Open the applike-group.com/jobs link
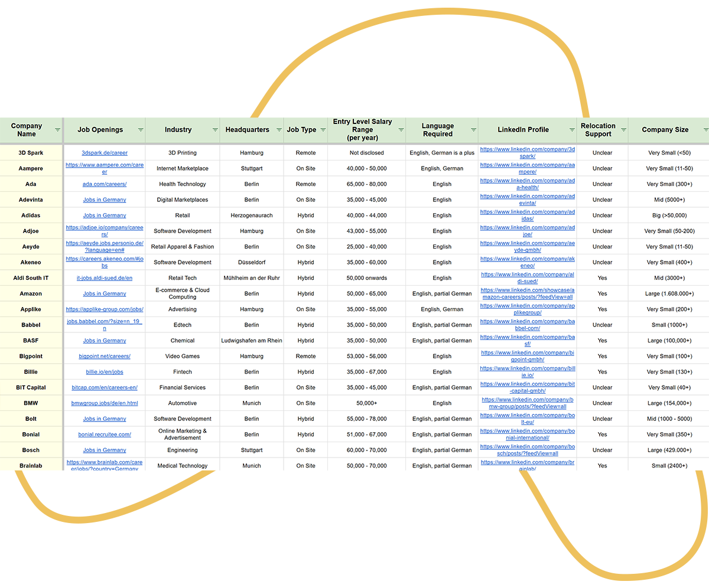709x588 pixels. click(105, 309)
